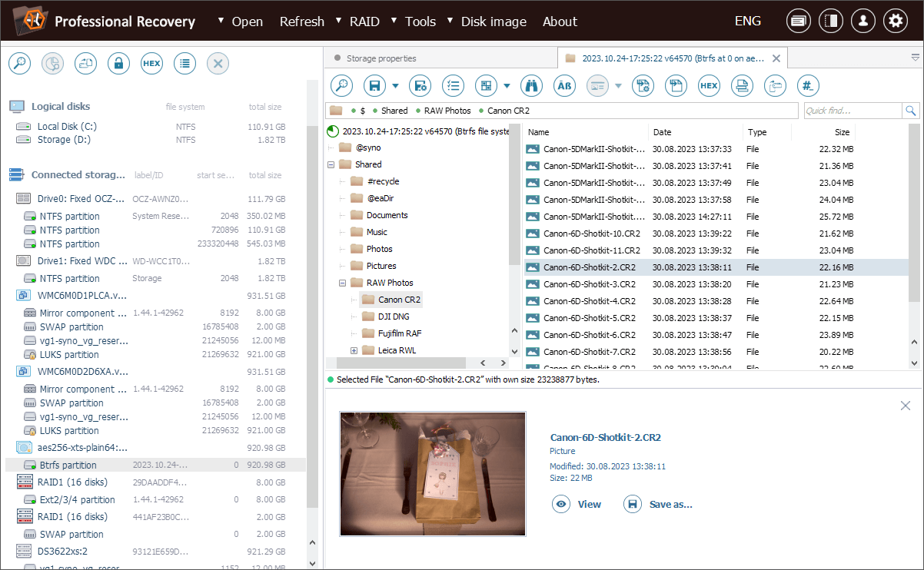This screenshot has height=570, width=924.
Task: Click the print-like document icon right of browser HEX
Action: [x=742, y=85]
